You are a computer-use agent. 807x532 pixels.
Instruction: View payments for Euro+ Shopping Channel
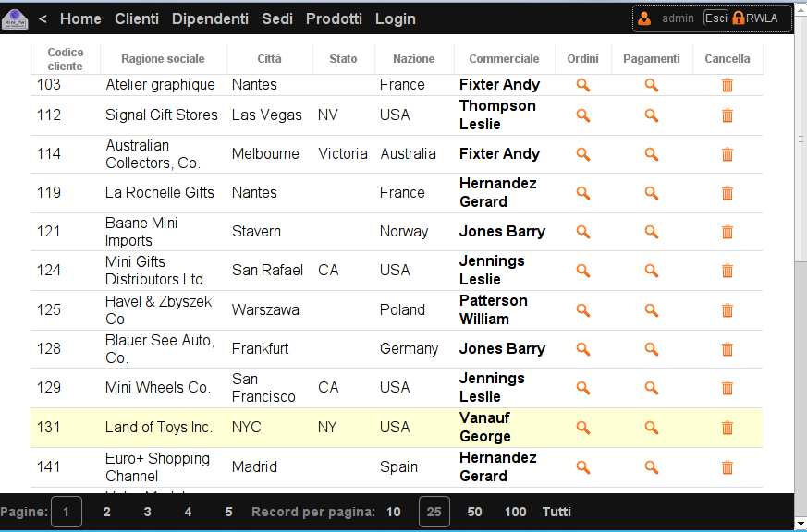(652, 467)
